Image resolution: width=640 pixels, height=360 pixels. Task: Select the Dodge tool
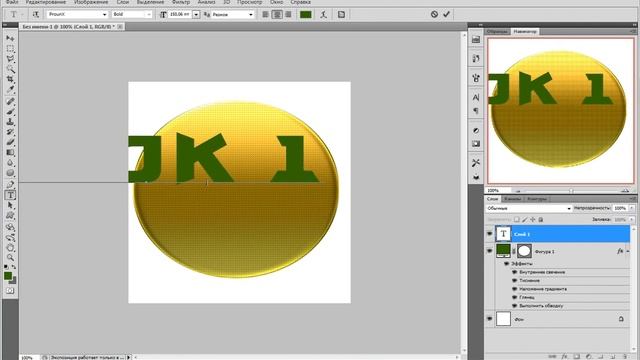tap(10, 173)
